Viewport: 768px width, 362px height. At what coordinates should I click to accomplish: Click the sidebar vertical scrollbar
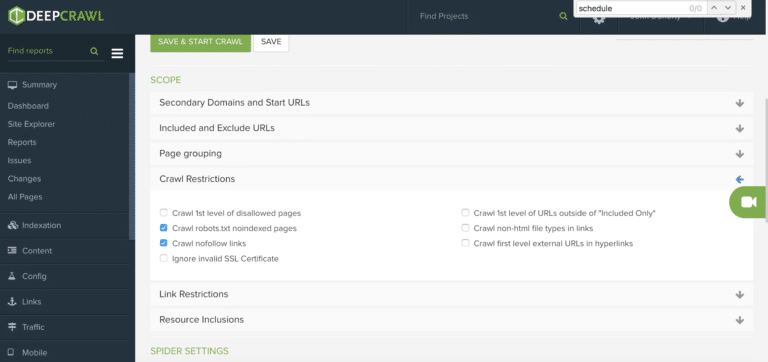(x=131, y=156)
